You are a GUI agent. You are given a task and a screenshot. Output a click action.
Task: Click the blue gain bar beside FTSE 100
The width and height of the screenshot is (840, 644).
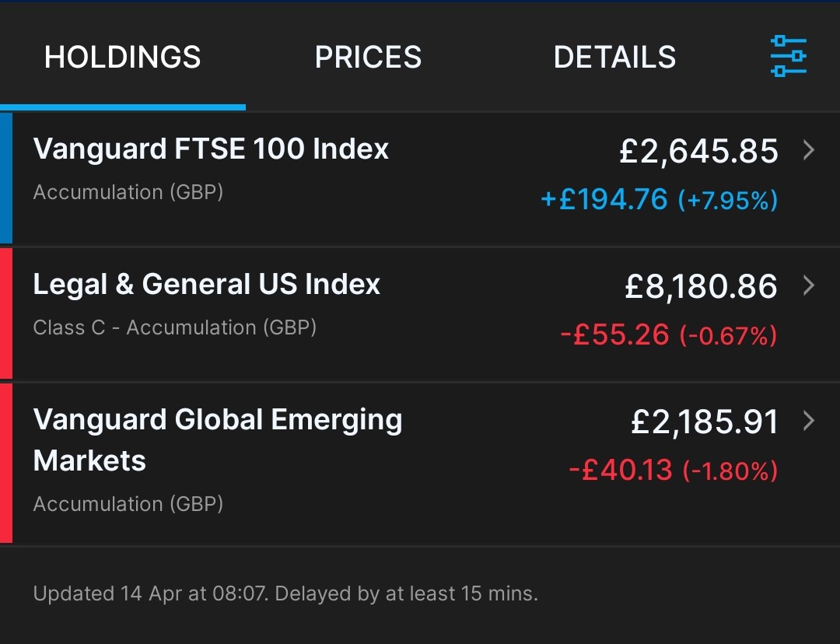coord(6,179)
